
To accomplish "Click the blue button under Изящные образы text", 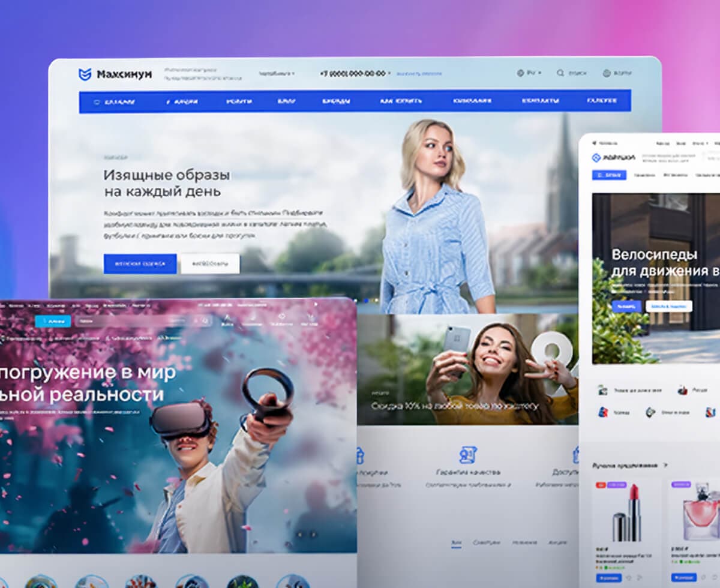I will pyautogui.click(x=140, y=263).
